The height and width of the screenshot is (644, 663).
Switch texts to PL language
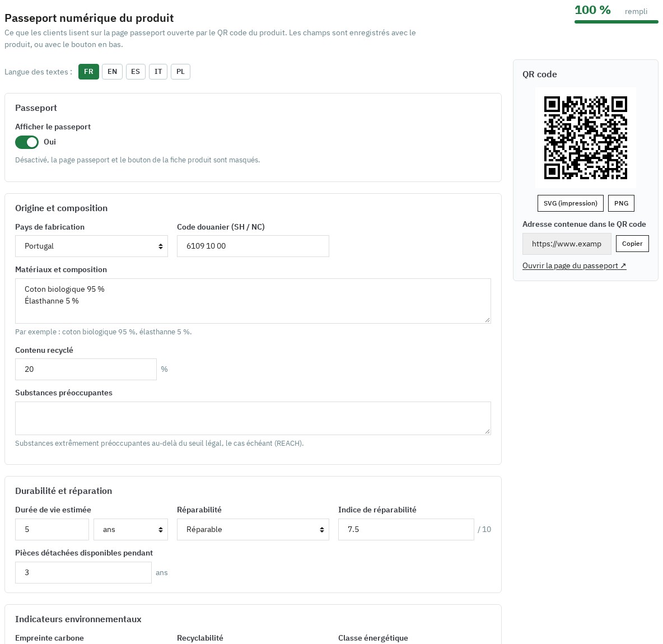click(180, 72)
